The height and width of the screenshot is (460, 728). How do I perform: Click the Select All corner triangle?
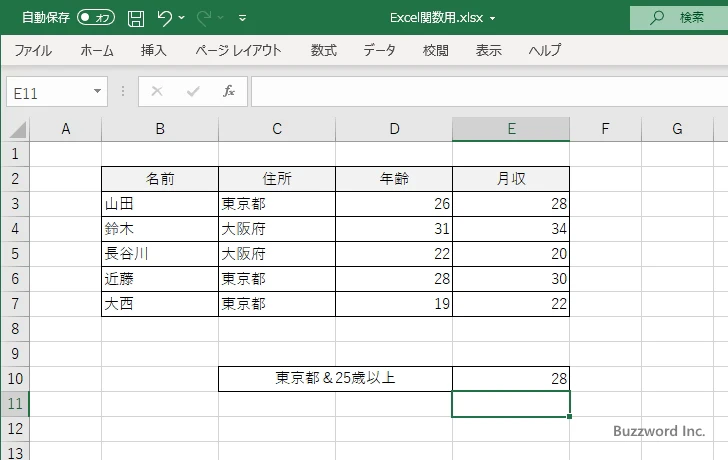coord(17,130)
